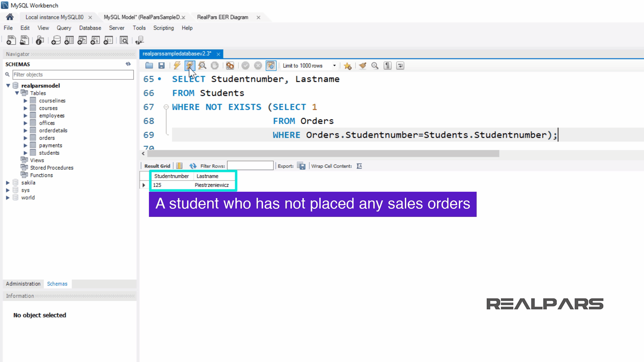Expand the offices table
Image resolution: width=644 pixels, height=362 pixels.
[x=25, y=123]
